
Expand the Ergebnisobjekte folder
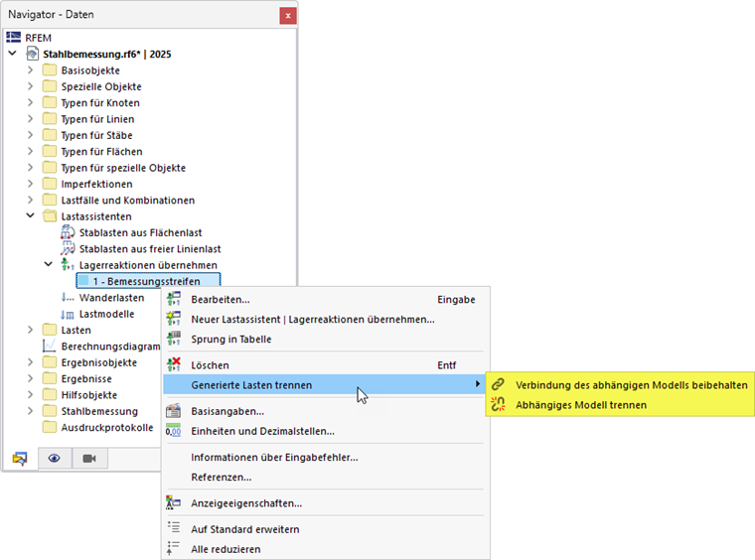pos(31,362)
